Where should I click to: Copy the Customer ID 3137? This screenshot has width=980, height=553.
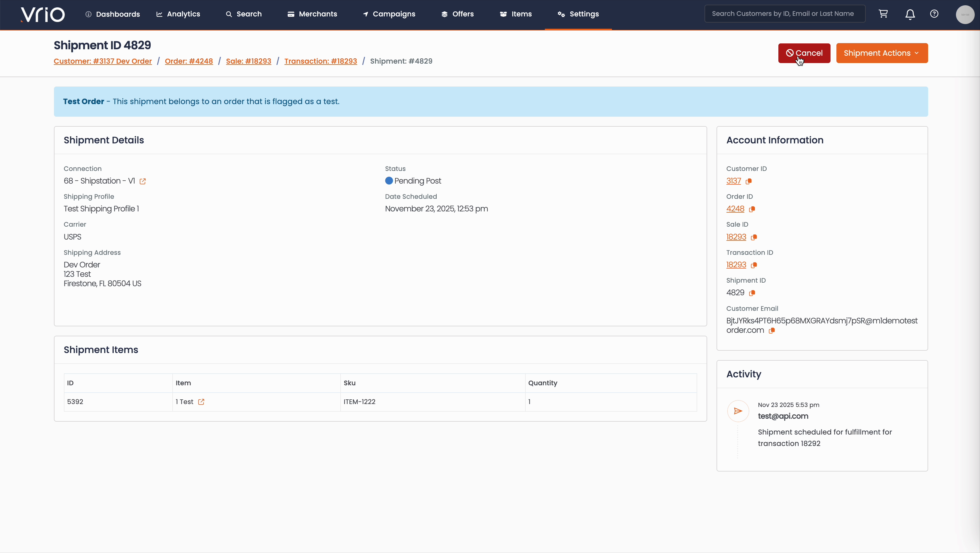tap(748, 181)
